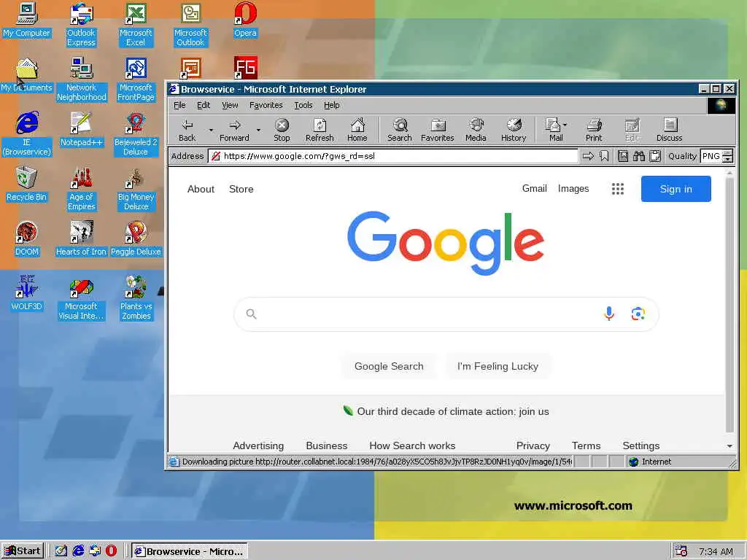This screenshot has height=560, width=747.
Task: Click the blue Sign in button
Action: pyautogui.click(x=676, y=189)
